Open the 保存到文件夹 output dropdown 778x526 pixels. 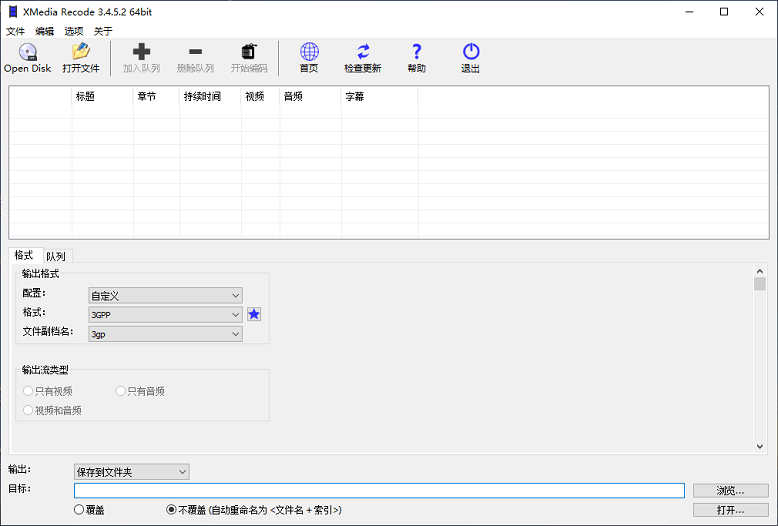[131, 472]
